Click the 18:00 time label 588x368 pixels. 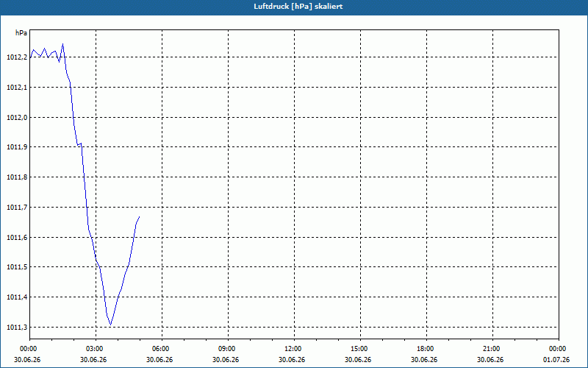pos(424,349)
